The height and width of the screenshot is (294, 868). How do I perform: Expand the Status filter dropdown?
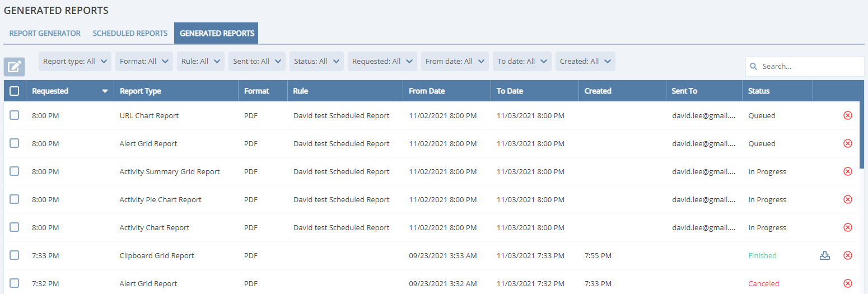[x=318, y=62]
